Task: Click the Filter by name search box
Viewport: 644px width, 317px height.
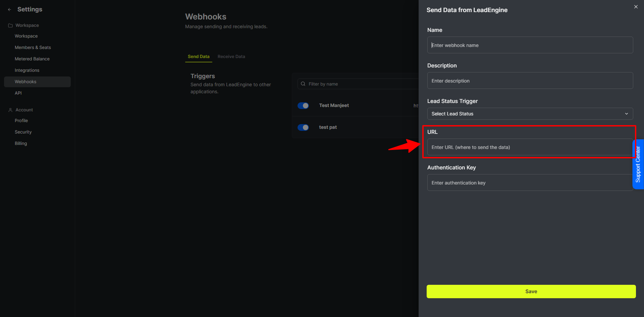Action: click(358, 84)
